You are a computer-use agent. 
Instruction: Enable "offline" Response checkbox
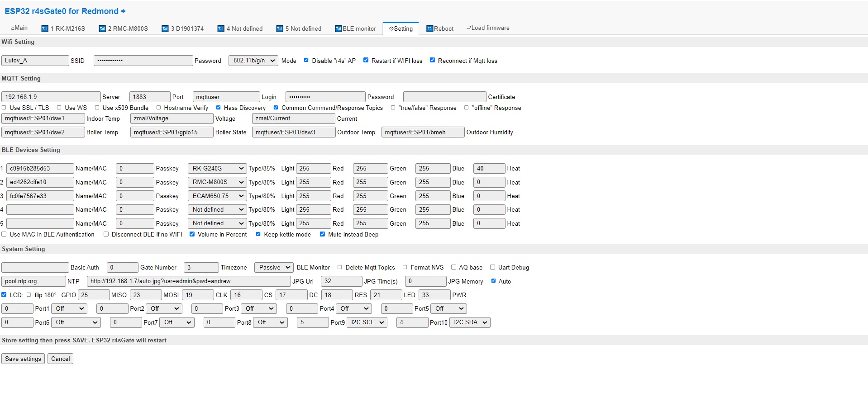click(x=466, y=108)
